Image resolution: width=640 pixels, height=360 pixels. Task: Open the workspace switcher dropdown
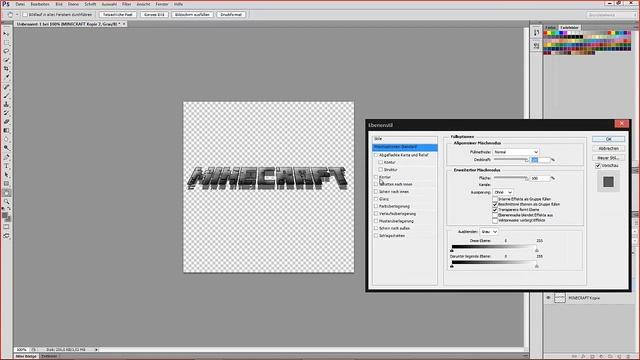(x=611, y=15)
